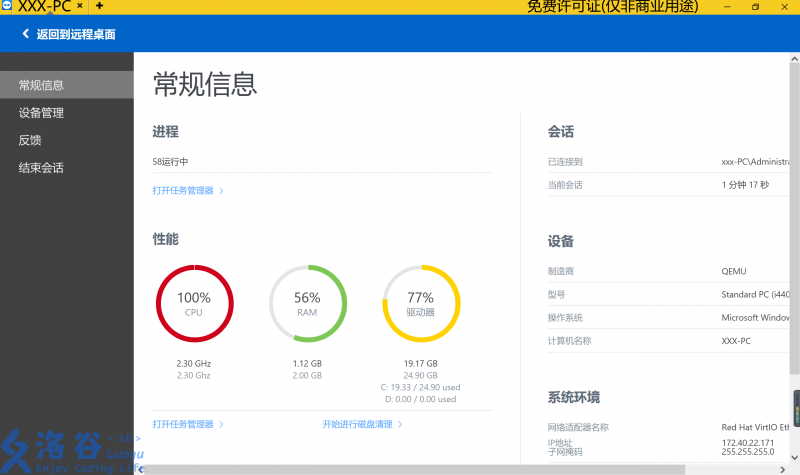Viewport: 800px width, 475px height.
Task: Click the 返回到远程桌面 text
Action: [x=76, y=34]
